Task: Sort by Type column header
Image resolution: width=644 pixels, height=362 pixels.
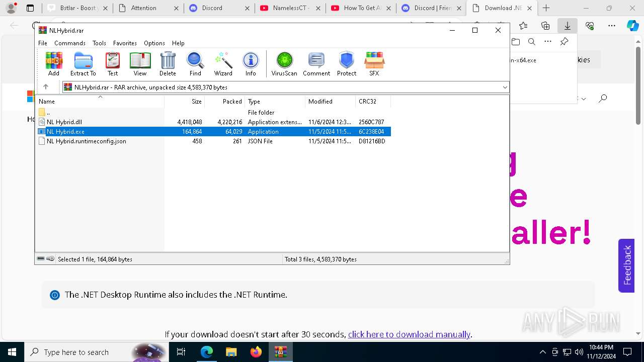Action: 275,101
